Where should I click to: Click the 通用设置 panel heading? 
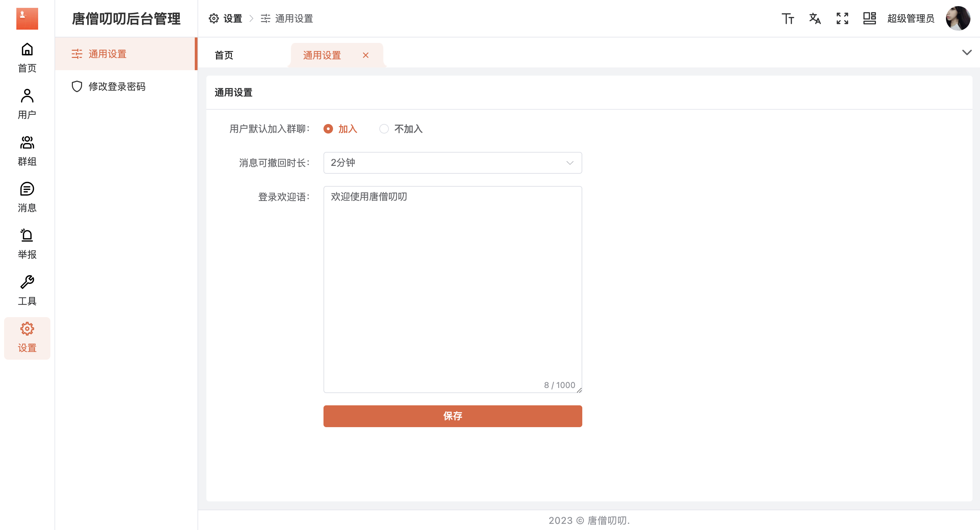coord(234,92)
